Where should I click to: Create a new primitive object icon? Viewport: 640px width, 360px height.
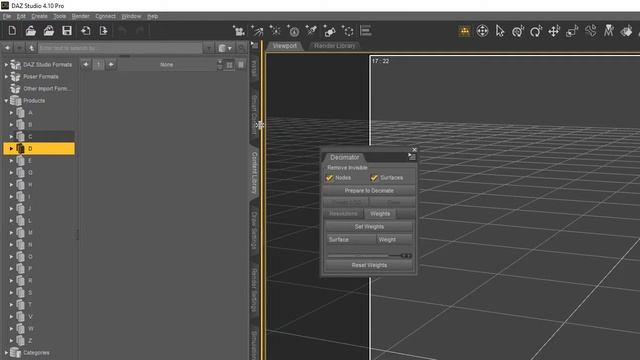pyautogui.click(x=329, y=31)
